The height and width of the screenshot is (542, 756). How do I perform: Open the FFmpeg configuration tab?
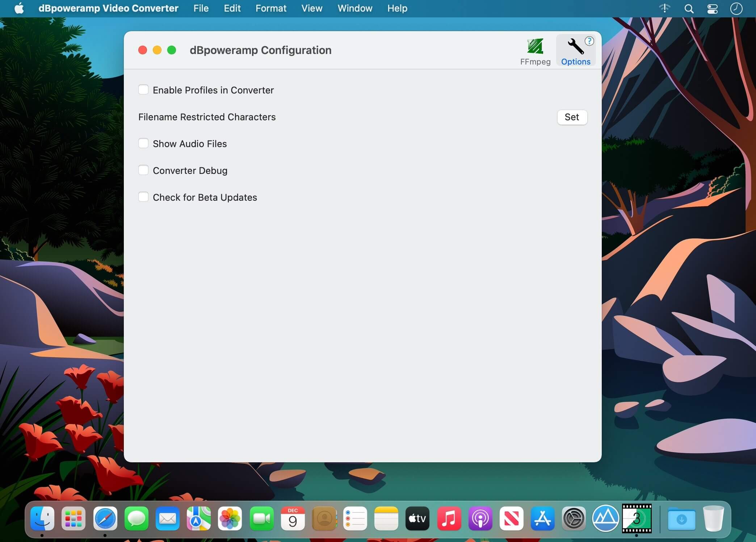point(535,51)
